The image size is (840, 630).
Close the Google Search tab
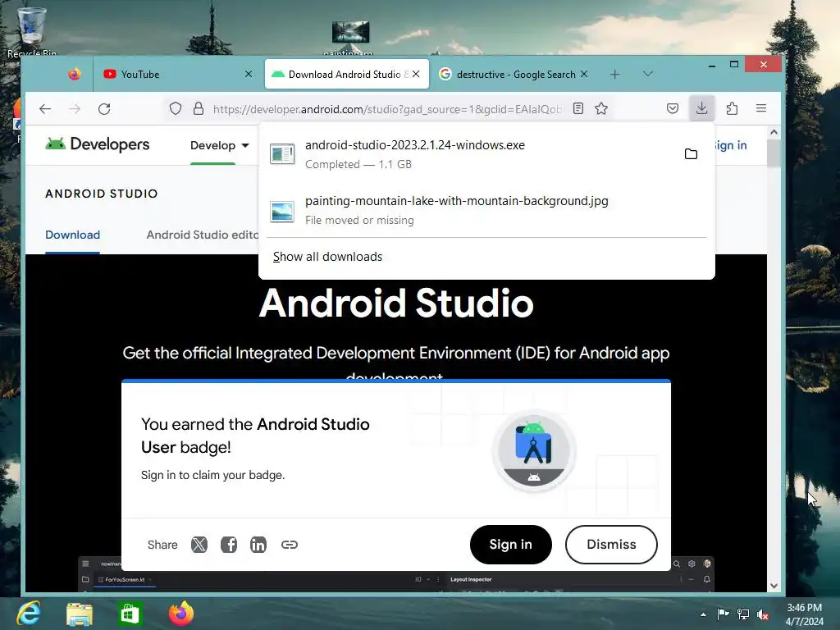584,74
